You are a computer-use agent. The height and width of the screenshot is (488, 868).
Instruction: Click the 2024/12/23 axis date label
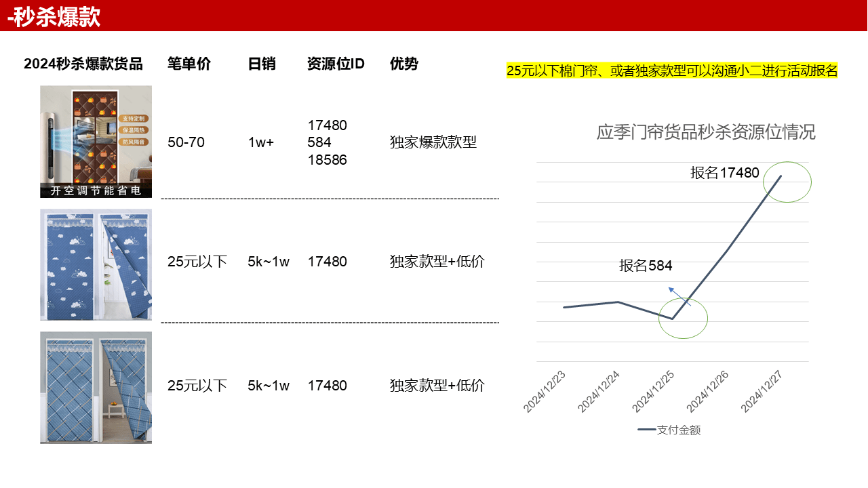545,392
